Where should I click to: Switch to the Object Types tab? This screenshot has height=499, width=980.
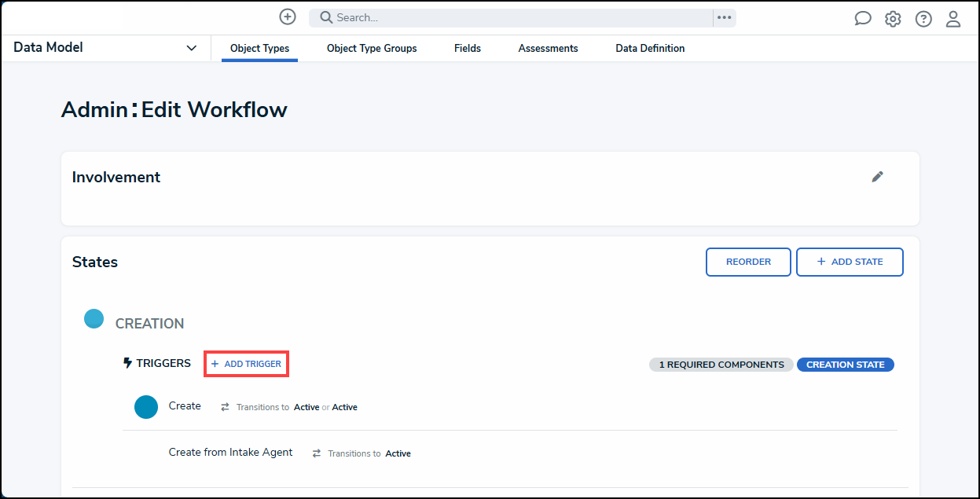click(259, 48)
